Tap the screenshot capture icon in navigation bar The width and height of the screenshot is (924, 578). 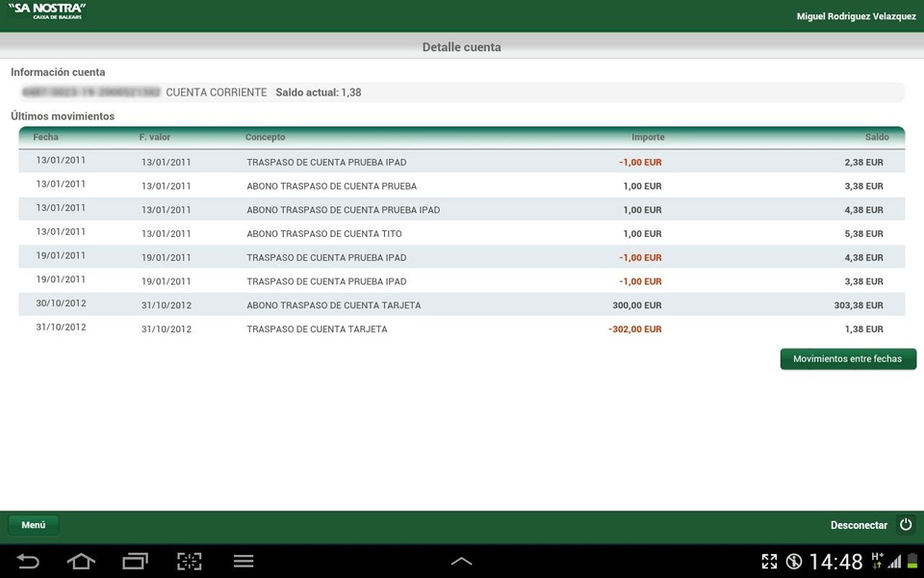click(190, 561)
